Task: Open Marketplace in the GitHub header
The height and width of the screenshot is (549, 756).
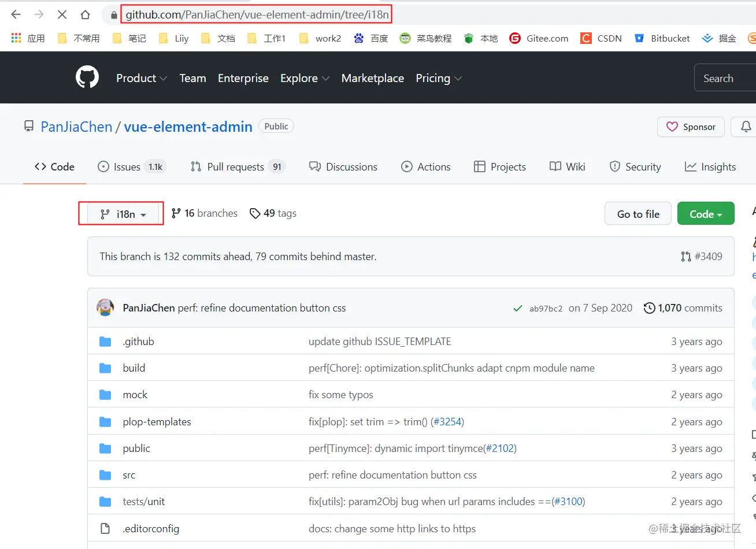Action: tap(373, 78)
